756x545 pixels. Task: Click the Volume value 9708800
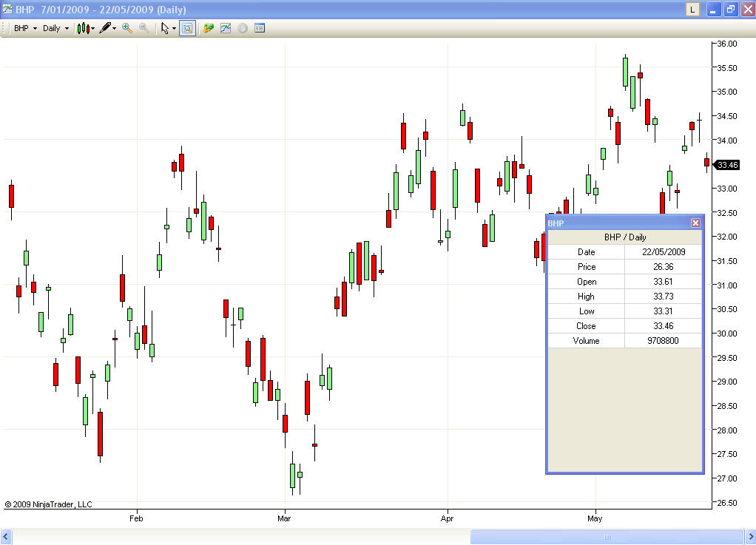[664, 341]
